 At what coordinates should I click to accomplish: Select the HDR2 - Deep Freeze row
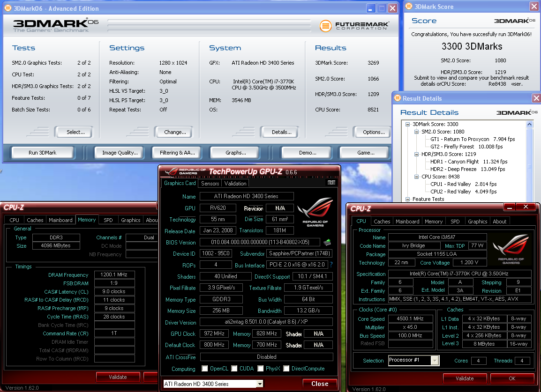pos(467,169)
